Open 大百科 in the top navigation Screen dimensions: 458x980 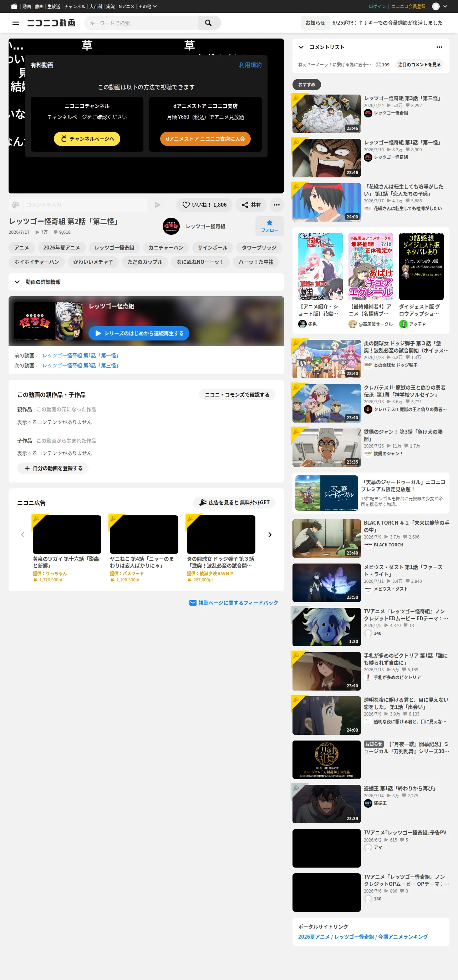(x=96, y=6)
